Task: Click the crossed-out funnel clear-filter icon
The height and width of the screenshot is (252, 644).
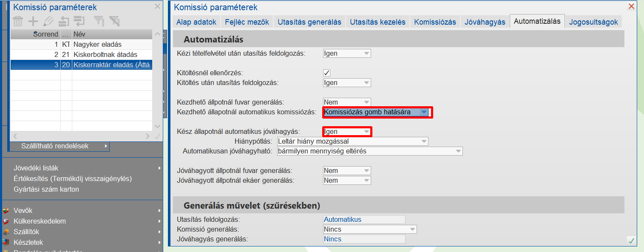Action: (x=114, y=21)
